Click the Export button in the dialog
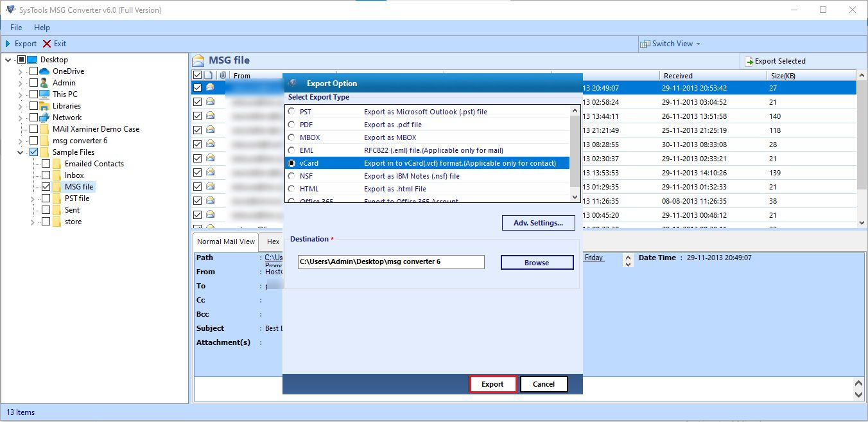 point(492,384)
